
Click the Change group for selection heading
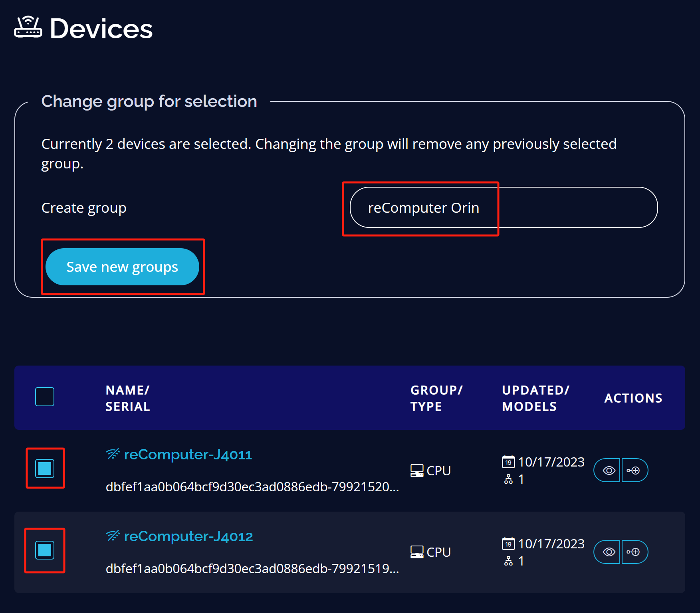[149, 101]
